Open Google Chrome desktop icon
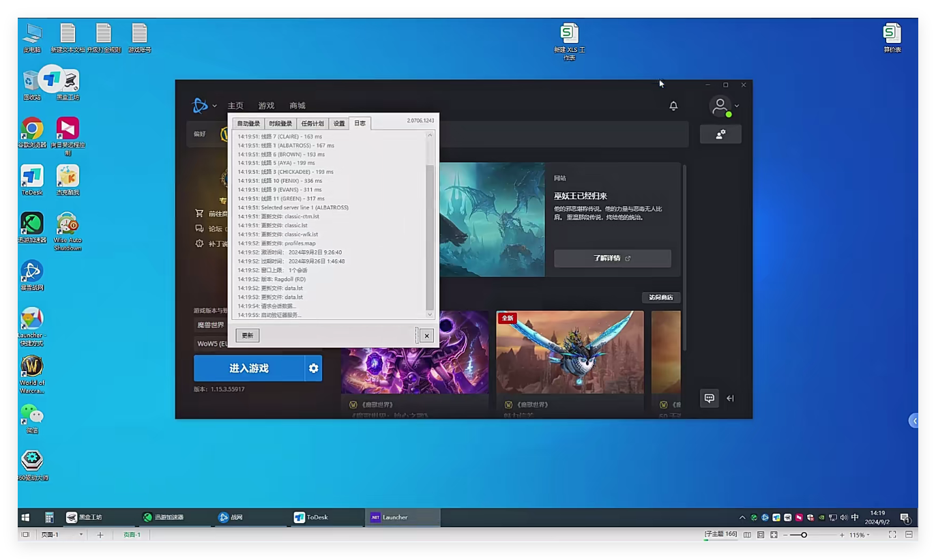The width and height of the screenshot is (936, 560). [x=32, y=129]
